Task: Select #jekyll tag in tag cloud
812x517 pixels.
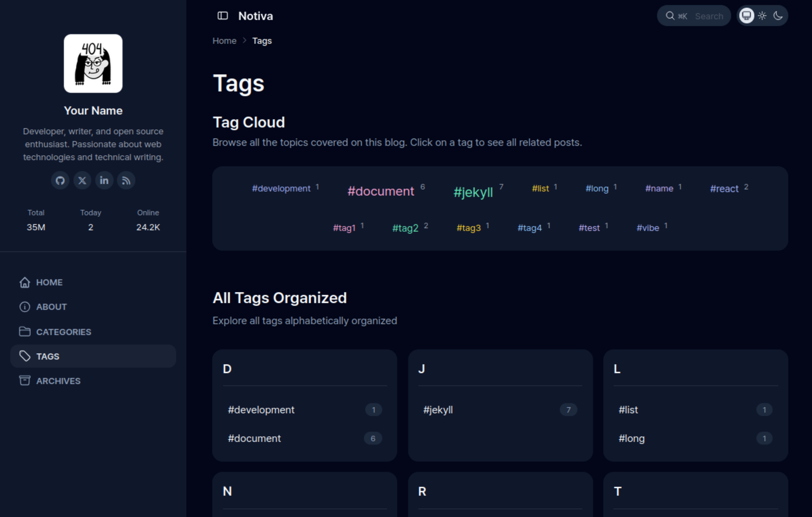Action: pos(473,192)
